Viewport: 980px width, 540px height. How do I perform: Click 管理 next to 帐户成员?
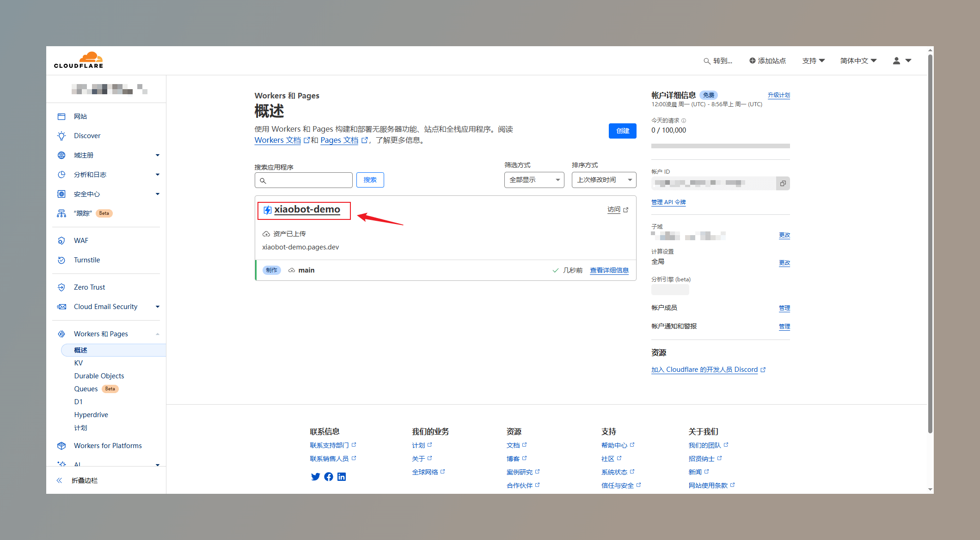pos(784,308)
